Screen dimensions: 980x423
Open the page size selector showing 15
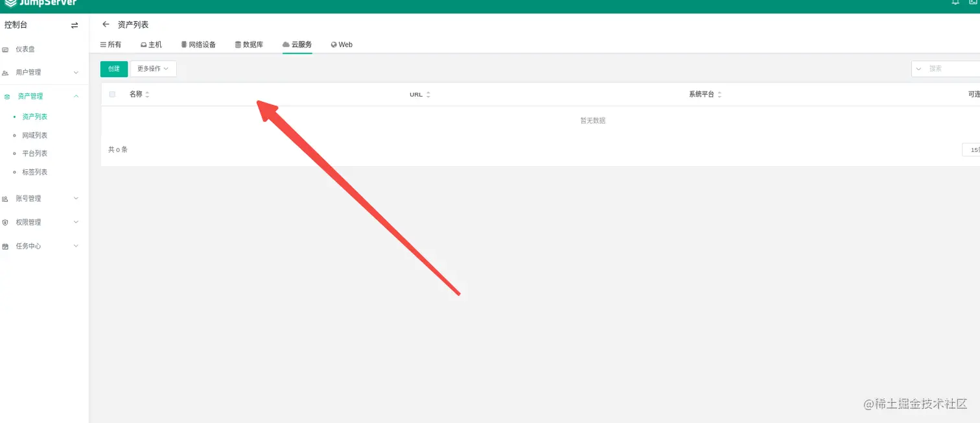pos(971,150)
